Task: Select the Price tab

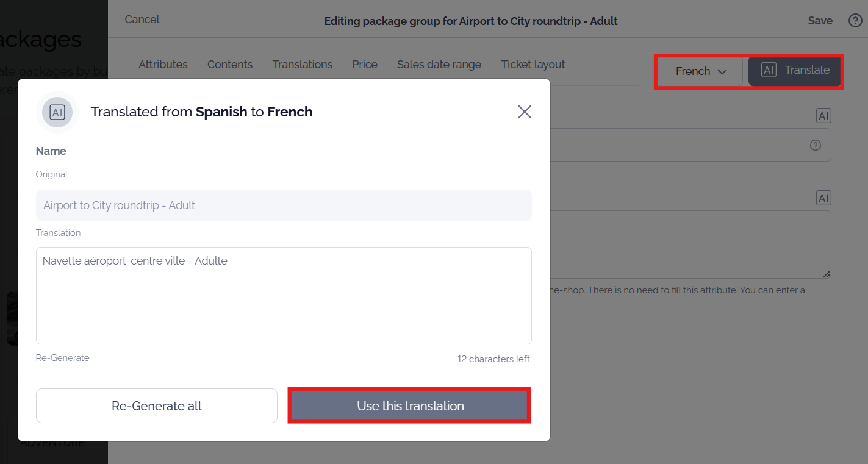Action: (x=365, y=65)
